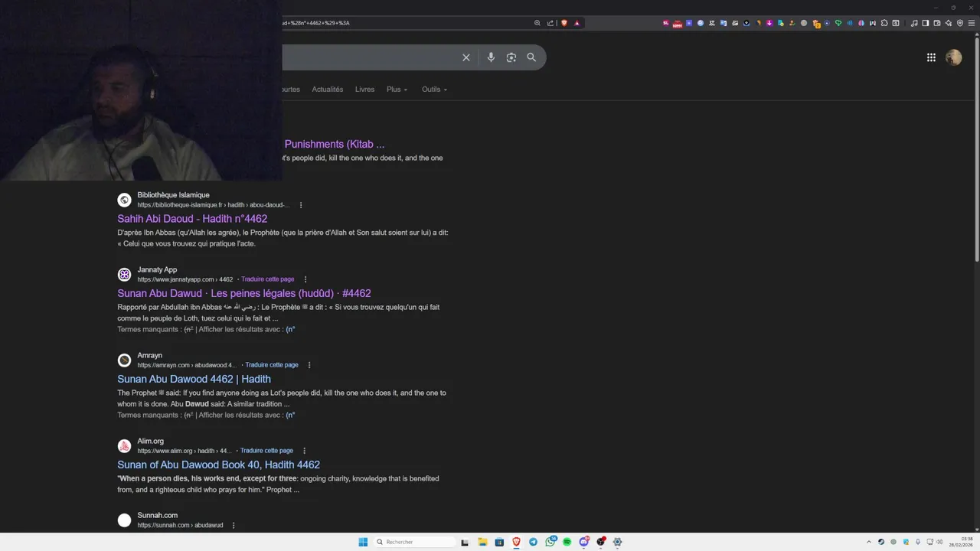Open more options for Amrayn result

pyautogui.click(x=309, y=365)
